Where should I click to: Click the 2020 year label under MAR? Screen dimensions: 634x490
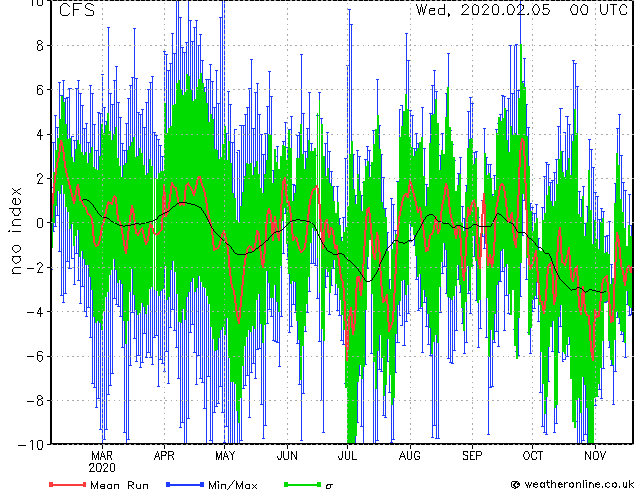(x=102, y=468)
